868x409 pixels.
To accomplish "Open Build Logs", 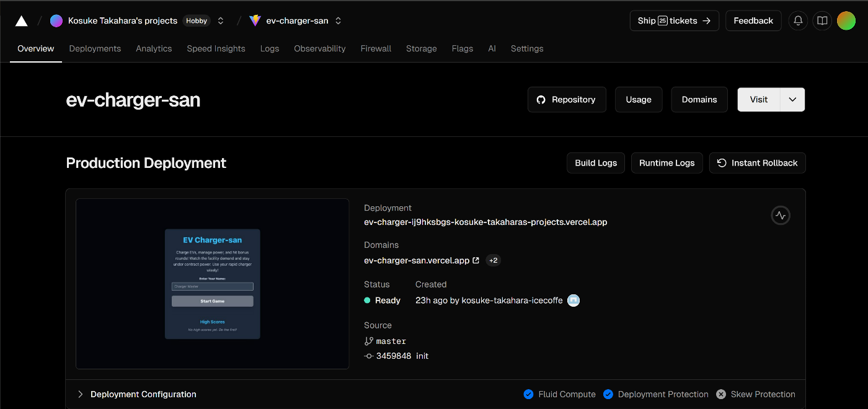I will click(x=596, y=163).
